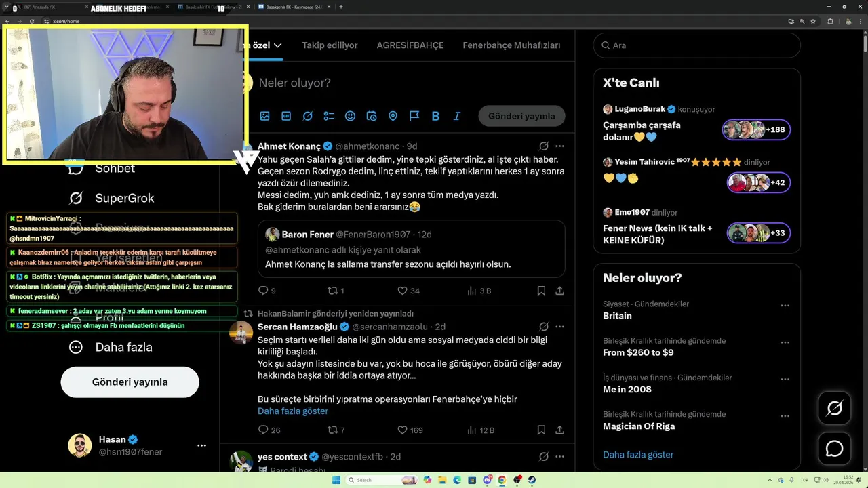This screenshot has width=868, height=488.
Task: Like Sercan Hamzaoğlu's post with 169 likes
Action: point(402,430)
